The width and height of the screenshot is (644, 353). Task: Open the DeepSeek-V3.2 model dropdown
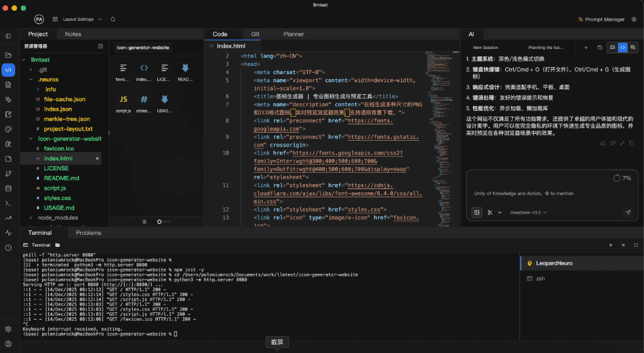pos(528,212)
